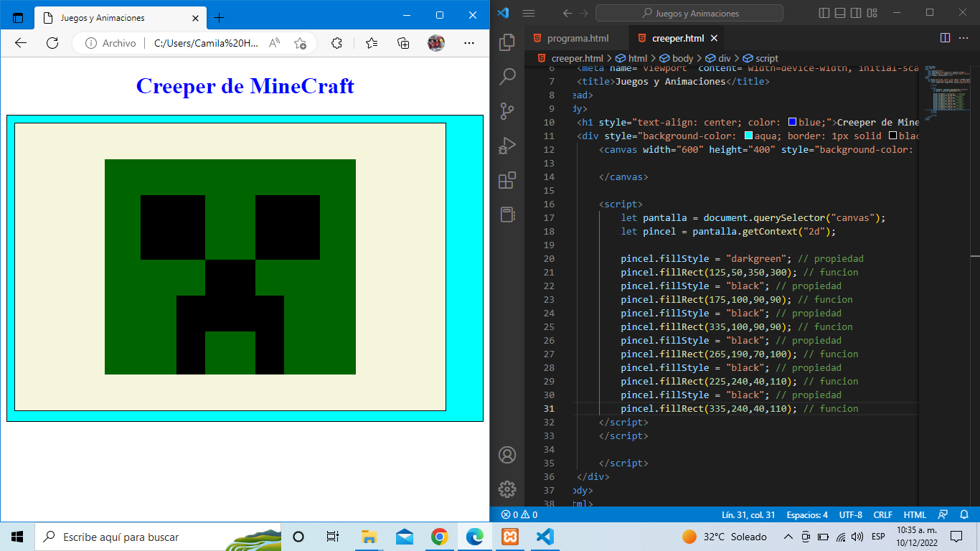980x551 pixels.
Task: Open a new tab in Edge
Action: pos(220,17)
